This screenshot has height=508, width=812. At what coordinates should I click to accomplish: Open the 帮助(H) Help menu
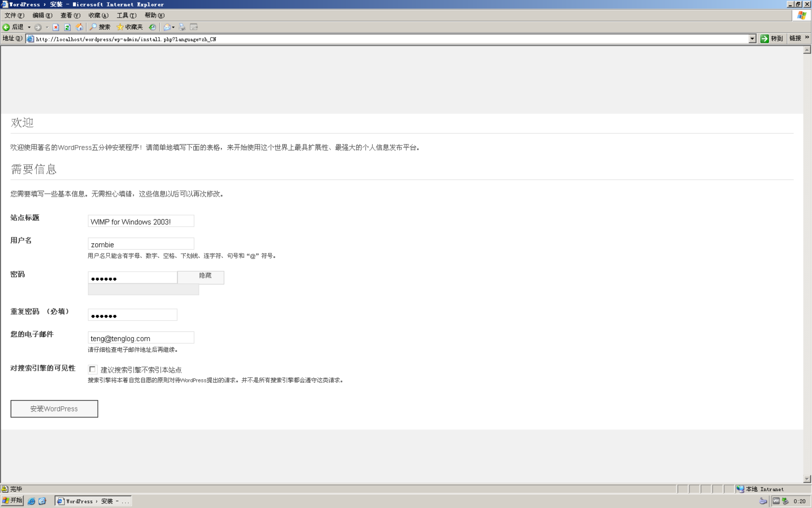pyautogui.click(x=154, y=15)
